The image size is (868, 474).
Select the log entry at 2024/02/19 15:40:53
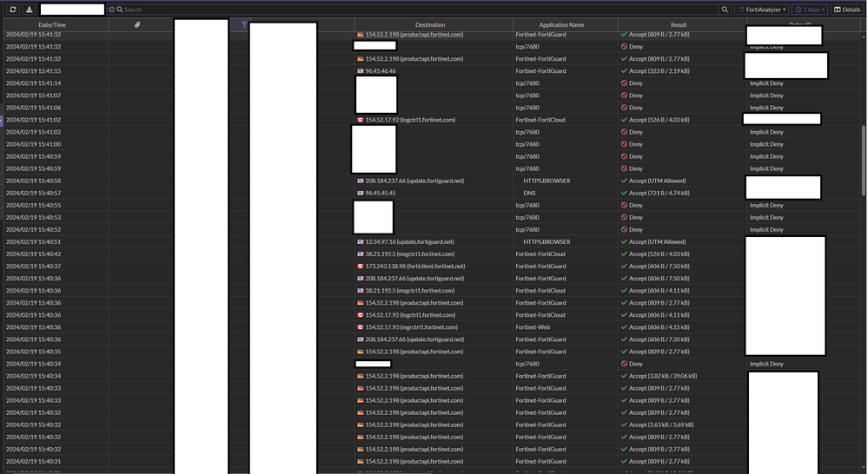[x=432, y=217]
